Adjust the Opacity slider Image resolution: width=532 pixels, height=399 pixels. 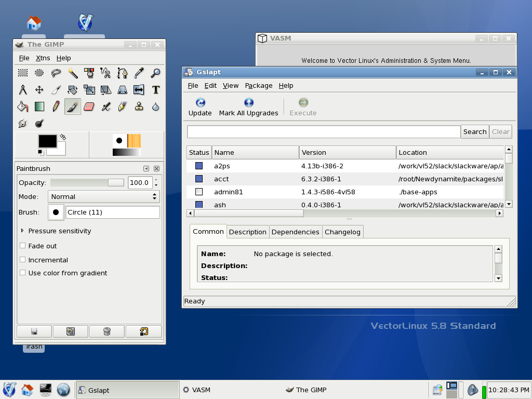click(x=87, y=182)
